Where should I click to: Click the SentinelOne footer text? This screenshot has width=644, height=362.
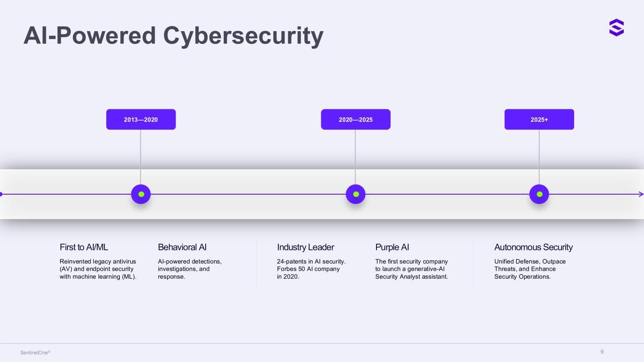click(35, 352)
